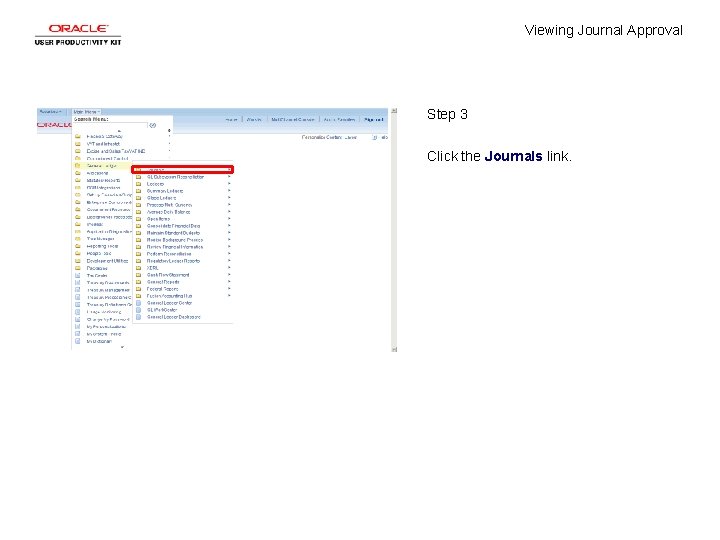
Task: Expand the arrow beside Federal Reports
Action: [x=229, y=289]
